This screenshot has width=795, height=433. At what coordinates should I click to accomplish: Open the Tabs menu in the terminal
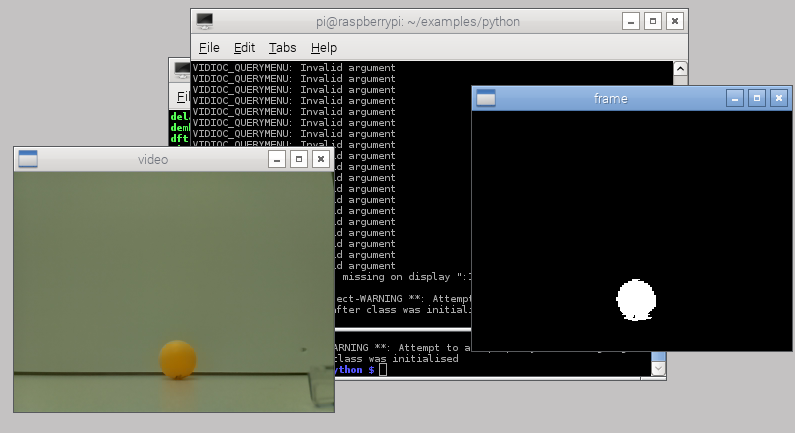click(x=282, y=48)
